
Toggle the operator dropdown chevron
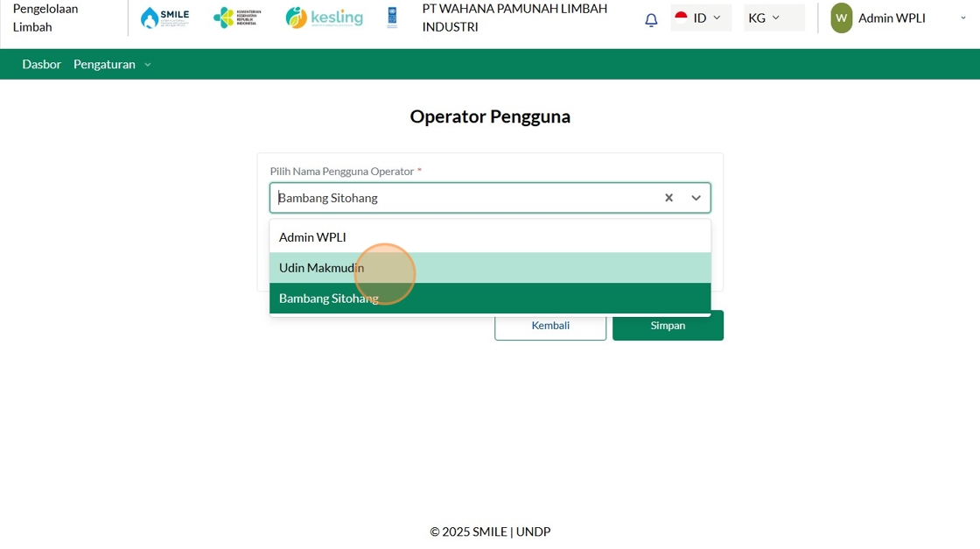[x=696, y=198]
